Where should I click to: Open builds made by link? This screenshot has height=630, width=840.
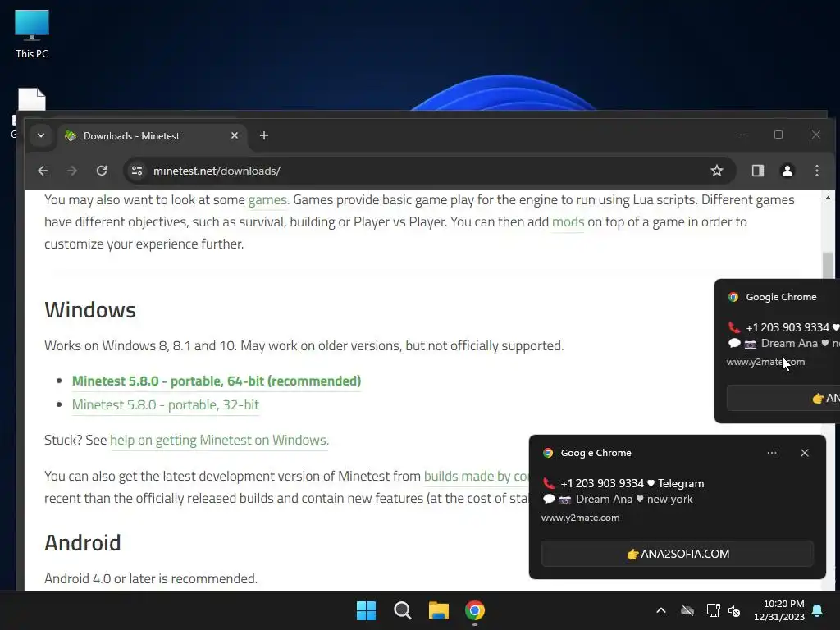point(476,477)
